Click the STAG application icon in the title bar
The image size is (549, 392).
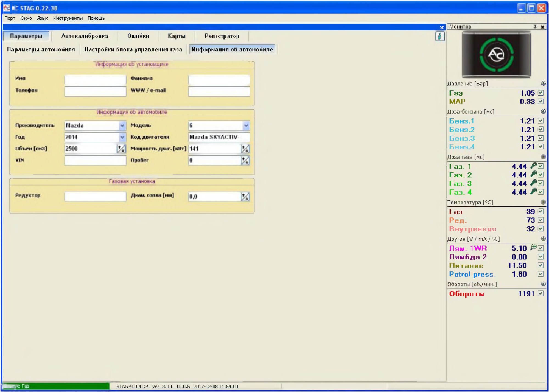pyautogui.click(x=7, y=8)
